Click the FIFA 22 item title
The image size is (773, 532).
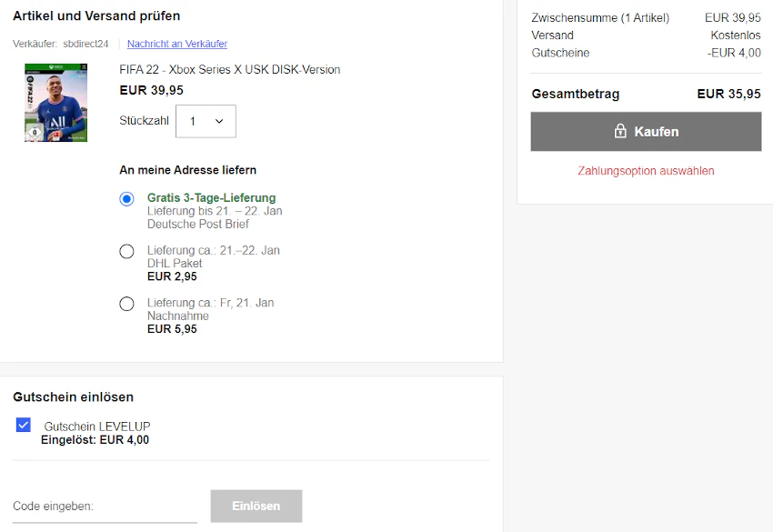click(230, 69)
